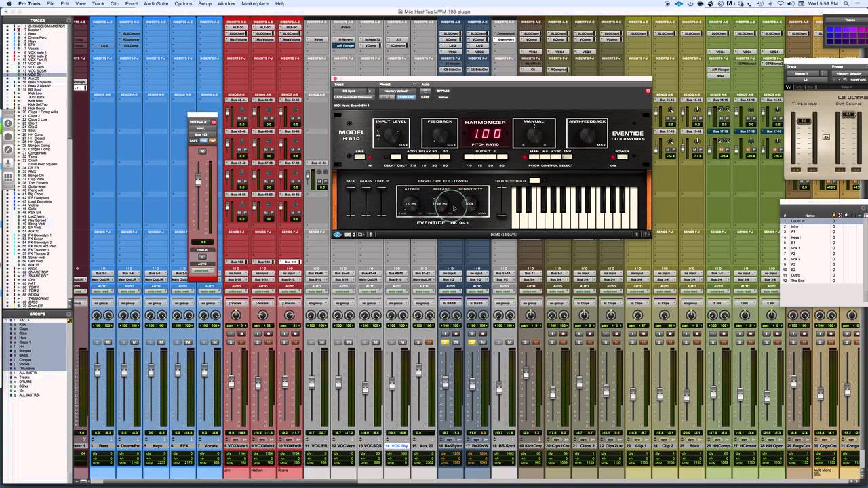Toggle plugin BYPASS in H910 window
Viewport: 868px width, 488px height.
click(x=443, y=91)
